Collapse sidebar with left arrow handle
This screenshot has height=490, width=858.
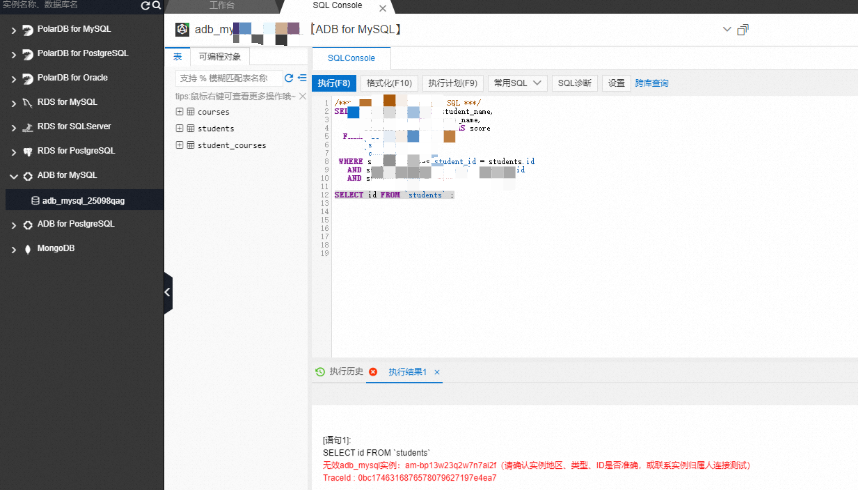pos(167,292)
